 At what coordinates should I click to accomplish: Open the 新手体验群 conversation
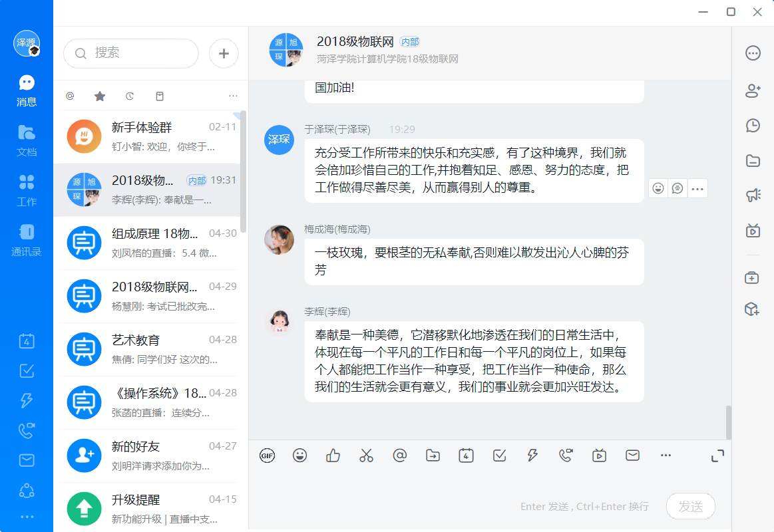(150, 136)
